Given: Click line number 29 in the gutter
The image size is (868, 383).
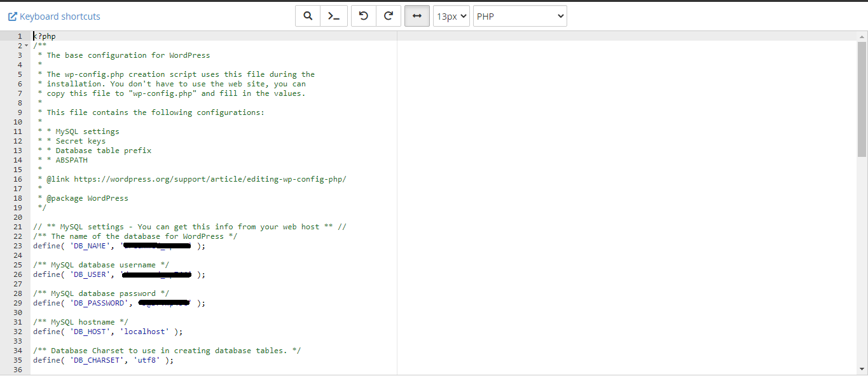Looking at the screenshot, I should click(x=18, y=303).
